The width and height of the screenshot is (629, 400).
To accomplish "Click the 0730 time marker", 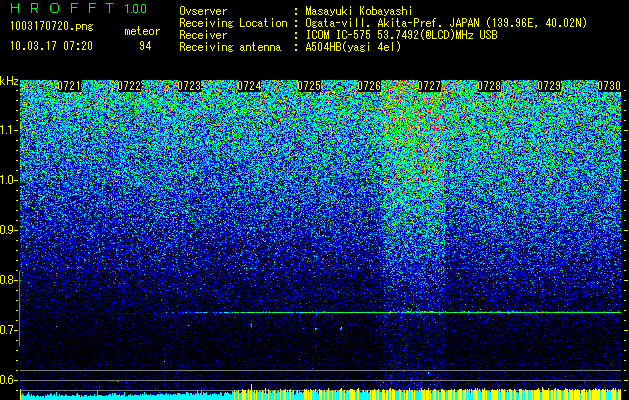I will coord(609,86).
